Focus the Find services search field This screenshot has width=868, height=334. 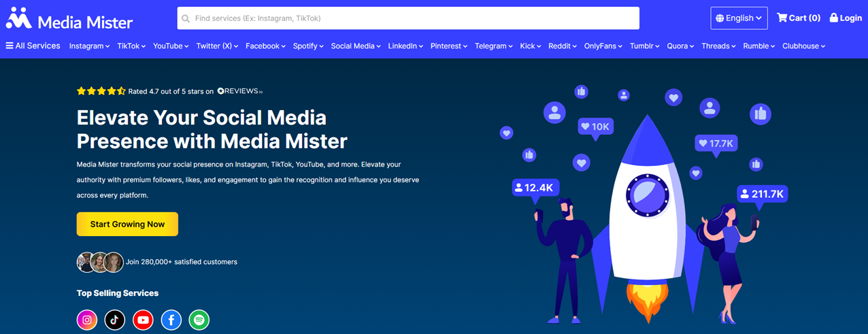point(408,18)
